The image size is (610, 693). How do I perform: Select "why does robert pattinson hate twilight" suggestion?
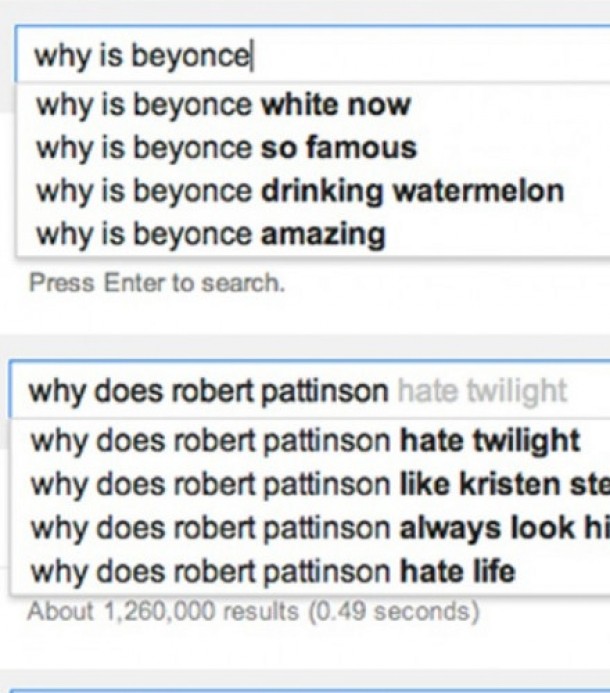point(305,441)
